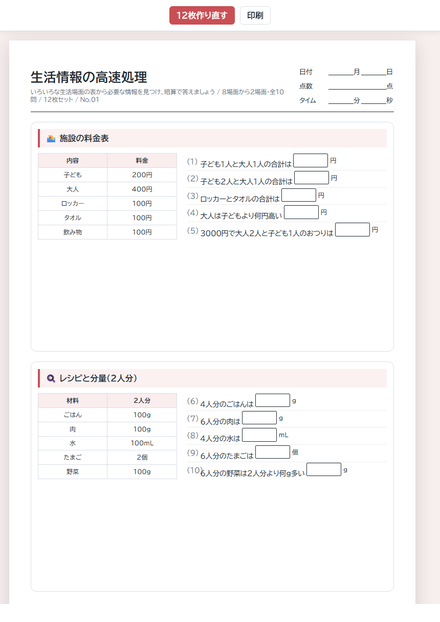
Task: Click answer box for question (6) ごはん
Action: click(273, 401)
